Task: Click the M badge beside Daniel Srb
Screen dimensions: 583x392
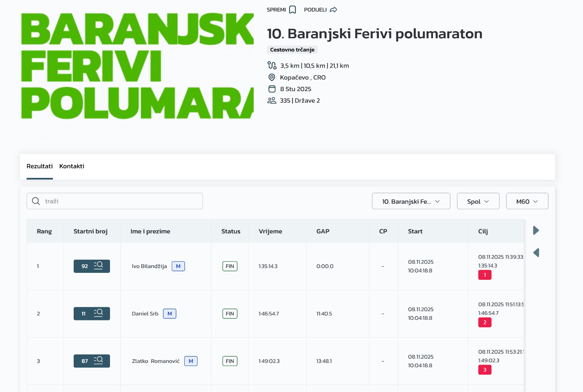Action: click(x=169, y=314)
